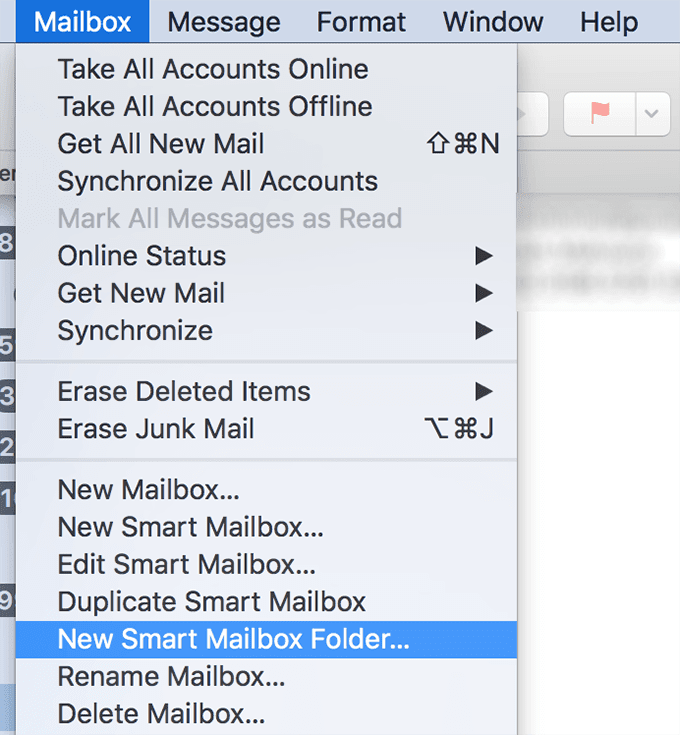Image resolution: width=680 pixels, height=735 pixels.
Task: Select New Mailbox… menu entry
Action: coord(266,490)
